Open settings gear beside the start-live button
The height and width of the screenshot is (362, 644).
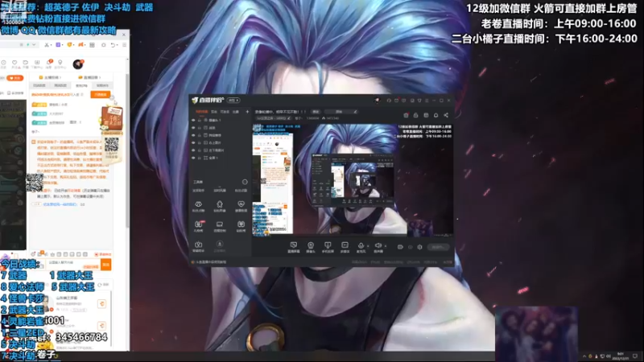pos(419,247)
